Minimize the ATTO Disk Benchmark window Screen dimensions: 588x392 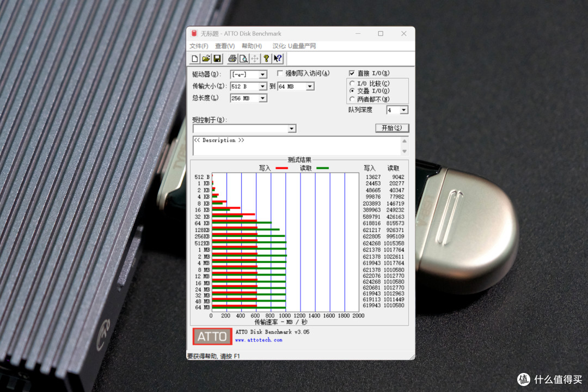pos(358,34)
